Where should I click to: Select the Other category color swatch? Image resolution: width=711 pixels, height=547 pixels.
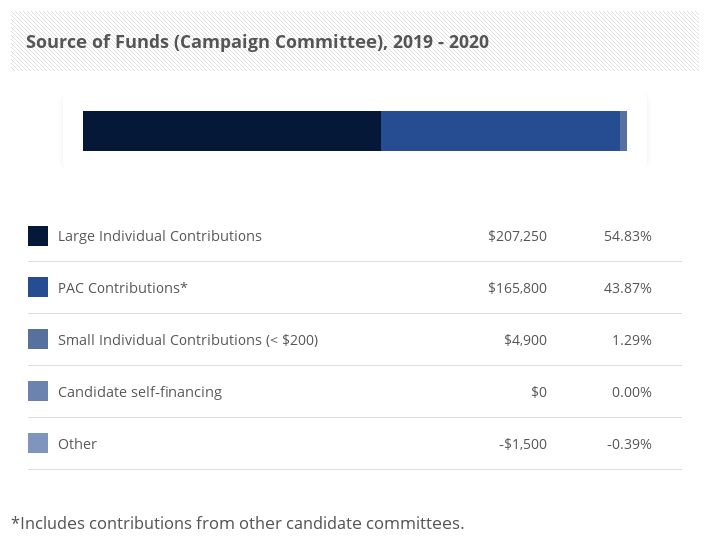pyautogui.click(x=38, y=444)
